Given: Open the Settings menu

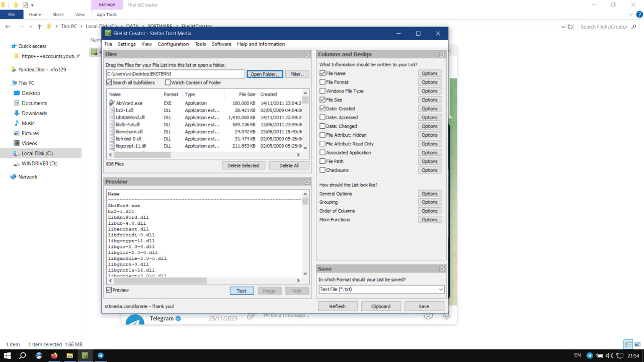Looking at the screenshot, I should point(127,44).
